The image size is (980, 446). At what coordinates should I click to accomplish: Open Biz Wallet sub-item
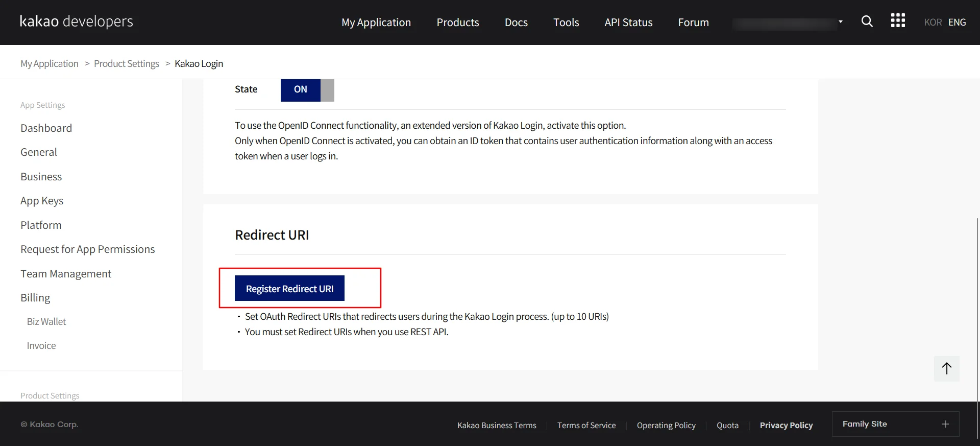[x=46, y=322]
